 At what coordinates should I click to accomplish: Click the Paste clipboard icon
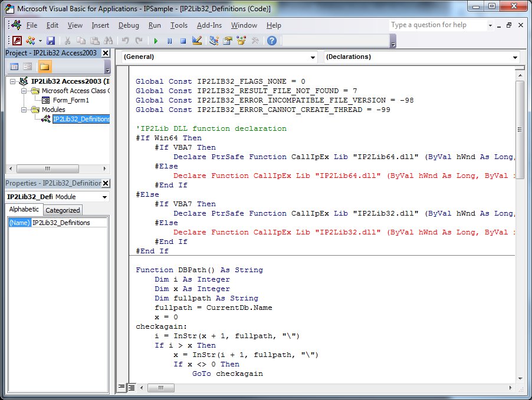(x=94, y=41)
